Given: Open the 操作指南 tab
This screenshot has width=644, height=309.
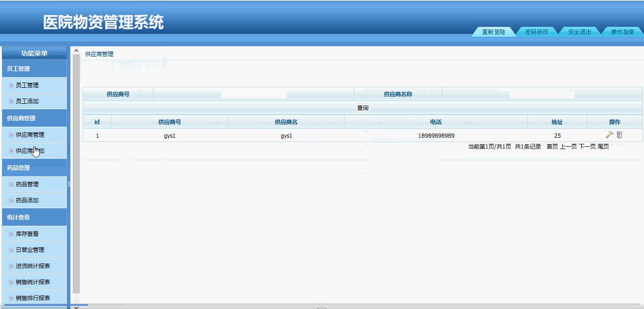Looking at the screenshot, I should tap(623, 32).
